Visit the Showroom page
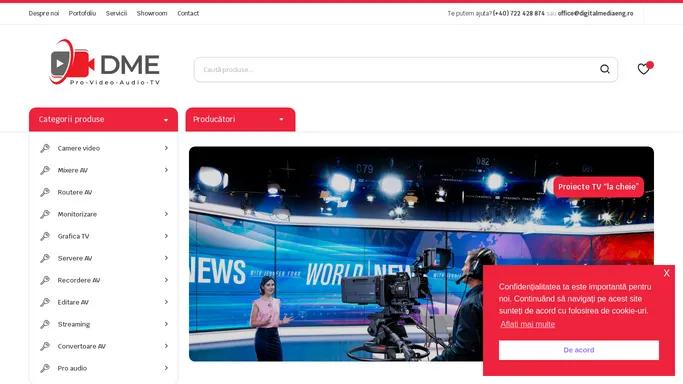Viewport: 683px width, 384px height. coord(152,13)
